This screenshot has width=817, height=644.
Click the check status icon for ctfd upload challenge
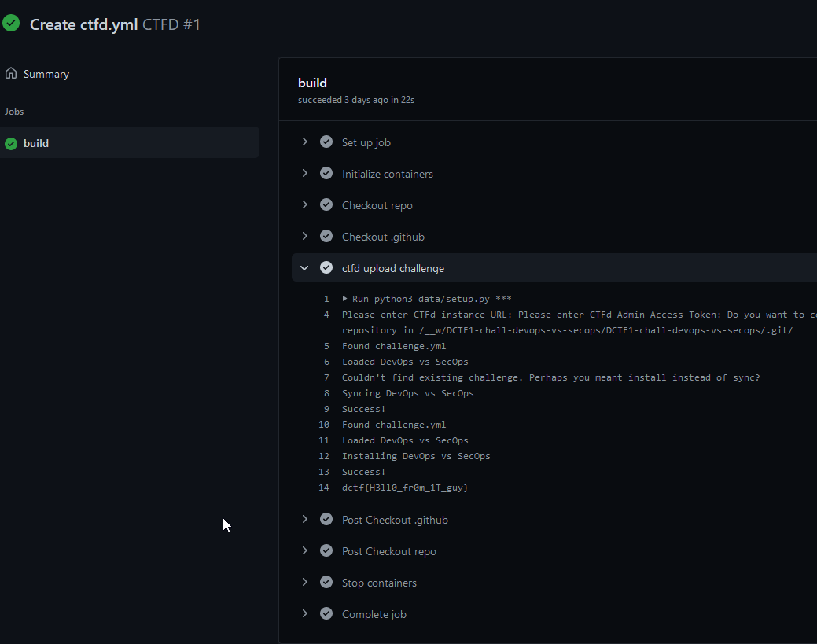326,267
